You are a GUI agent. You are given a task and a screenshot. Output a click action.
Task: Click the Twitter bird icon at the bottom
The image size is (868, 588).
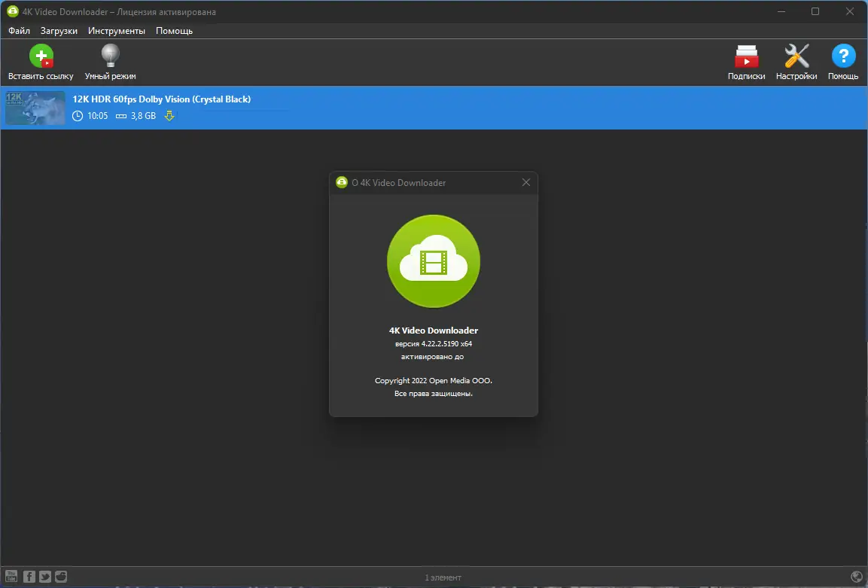click(44, 576)
